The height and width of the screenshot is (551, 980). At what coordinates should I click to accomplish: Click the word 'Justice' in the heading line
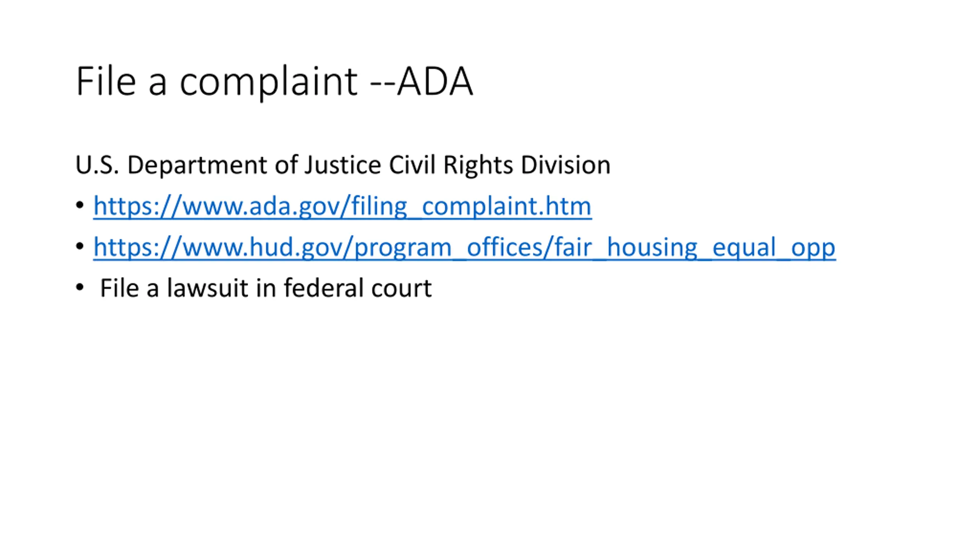(343, 165)
